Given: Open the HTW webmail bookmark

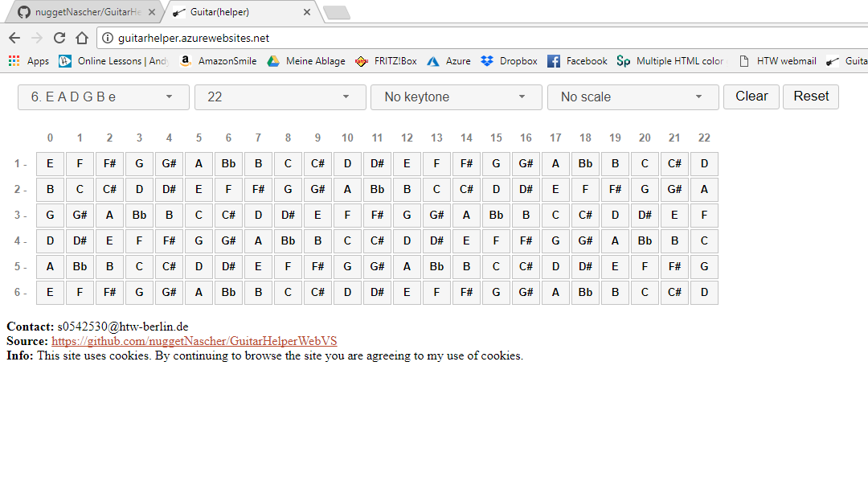Looking at the screenshot, I should pos(777,61).
